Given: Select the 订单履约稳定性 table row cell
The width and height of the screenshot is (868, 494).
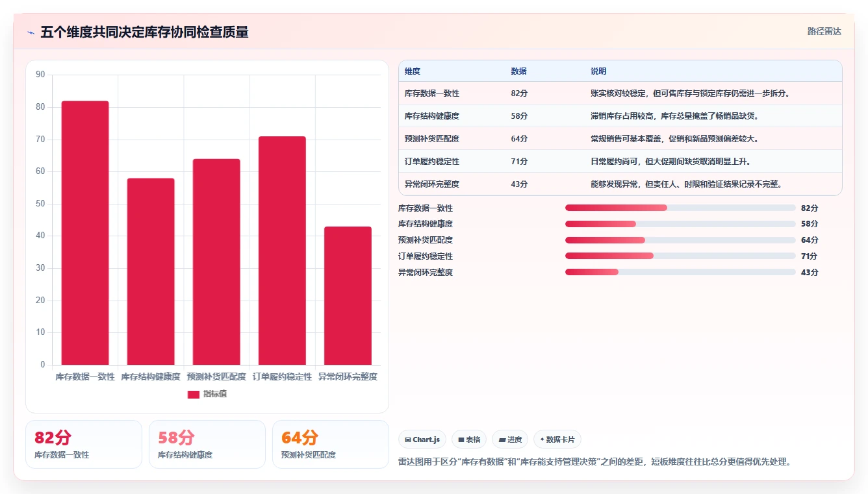Looking at the screenshot, I should point(432,162).
